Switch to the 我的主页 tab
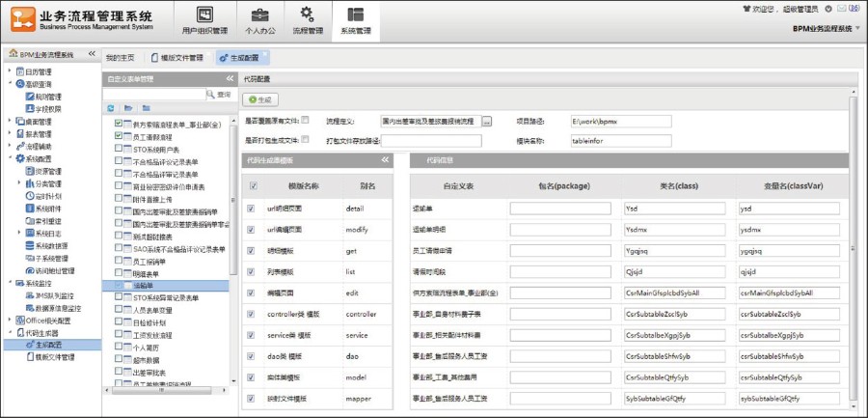The image size is (868, 418). coord(121,58)
